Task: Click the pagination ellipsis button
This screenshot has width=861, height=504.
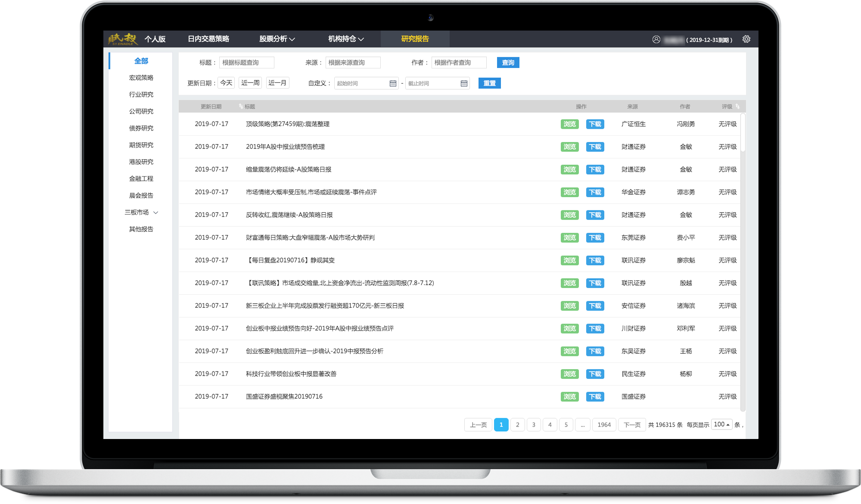Action: coord(582,425)
